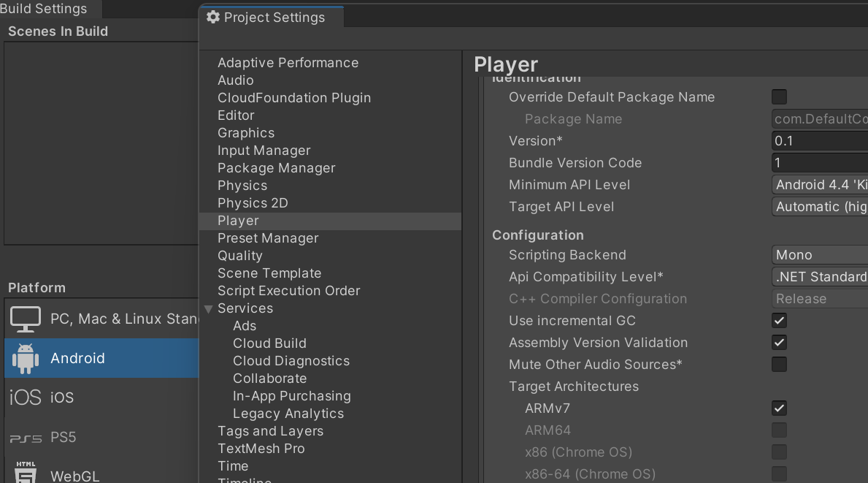Click the iOS platform icon
This screenshot has width=868, height=483.
coord(26,398)
